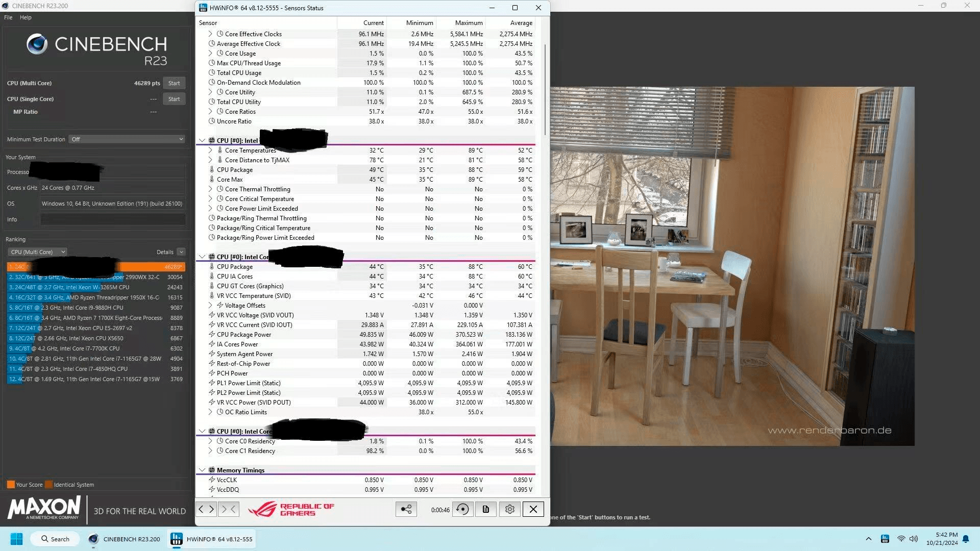Expand Core Temperatures sensor row
Viewport: 980px width, 551px height.
pos(210,150)
